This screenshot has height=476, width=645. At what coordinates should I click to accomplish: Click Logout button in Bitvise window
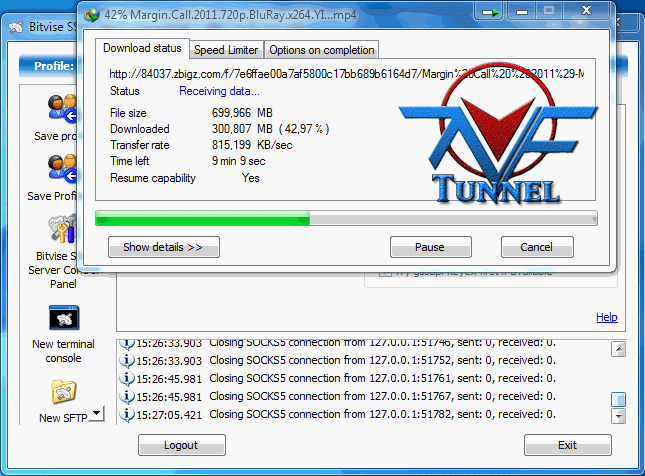click(181, 445)
